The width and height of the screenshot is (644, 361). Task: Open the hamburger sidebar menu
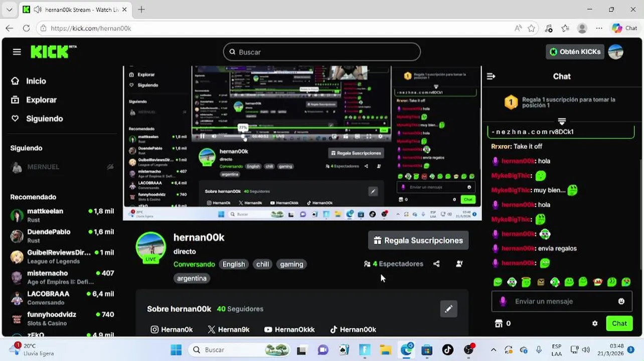point(17,52)
